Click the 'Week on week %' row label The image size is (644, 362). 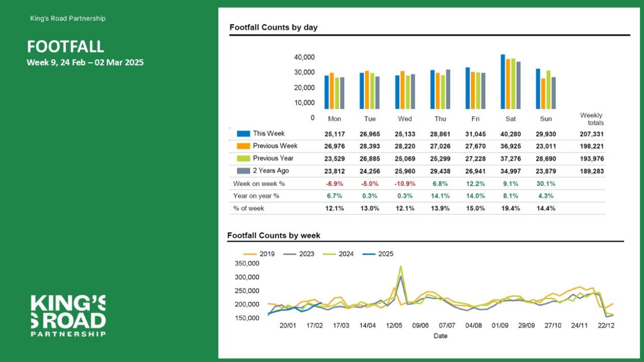tap(259, 184)
